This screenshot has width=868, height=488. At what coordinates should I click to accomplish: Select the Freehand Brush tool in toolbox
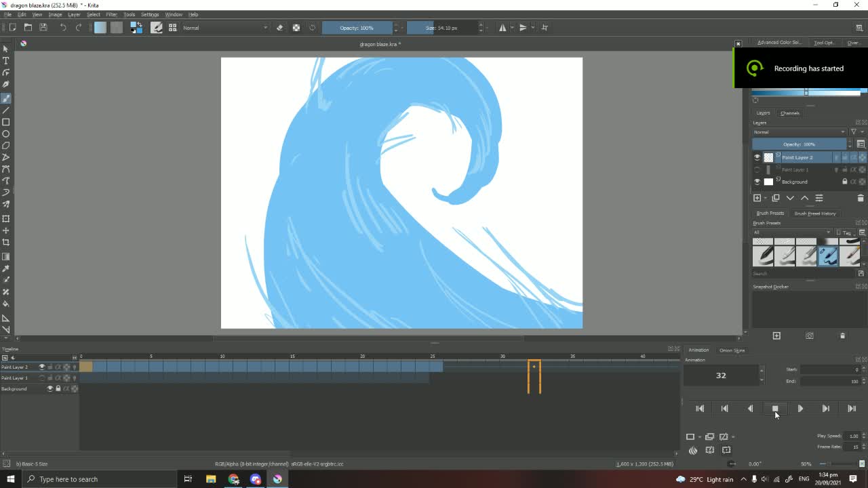point(6,98)
